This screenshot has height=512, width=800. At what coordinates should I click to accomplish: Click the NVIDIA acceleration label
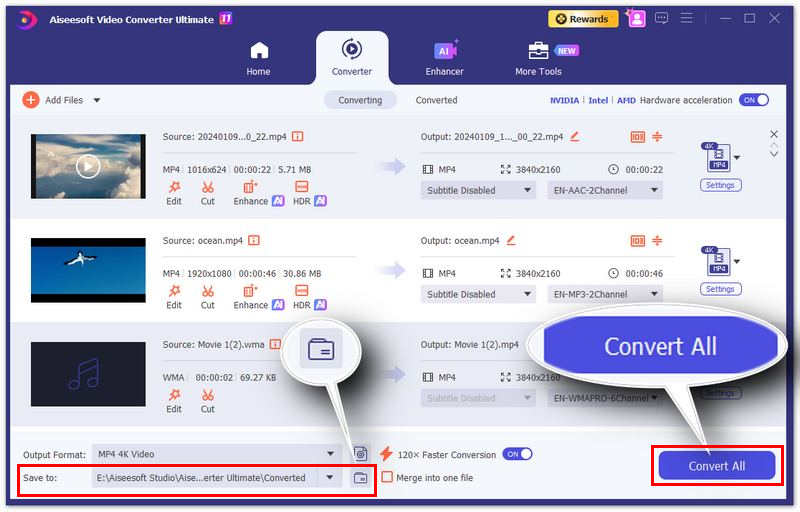coord(564,100)
